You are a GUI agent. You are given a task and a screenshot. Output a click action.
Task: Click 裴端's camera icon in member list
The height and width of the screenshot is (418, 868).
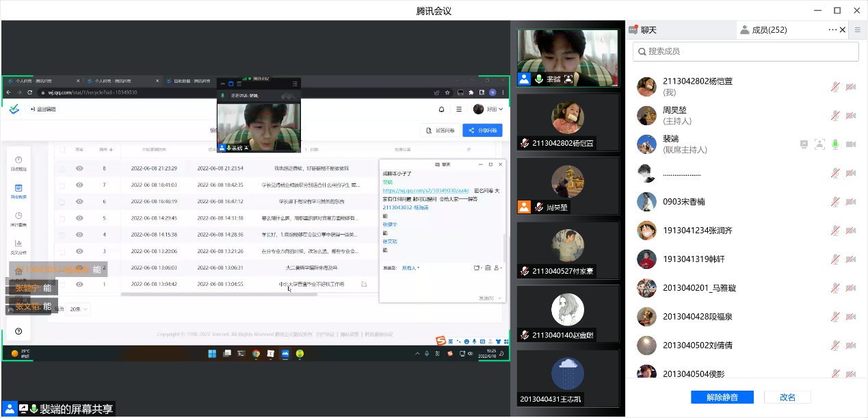pyautogui.click(x=851, y=144)
